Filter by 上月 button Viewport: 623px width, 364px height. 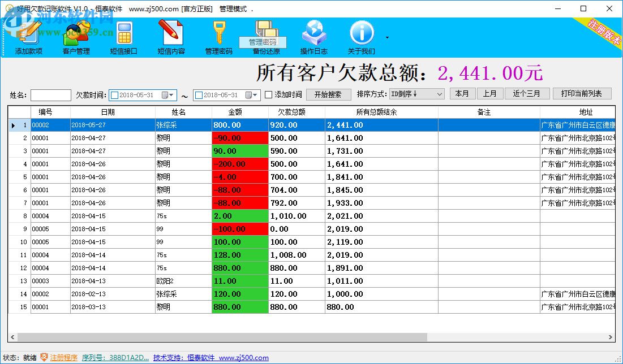pyautogui.click(x=490, y=94)
